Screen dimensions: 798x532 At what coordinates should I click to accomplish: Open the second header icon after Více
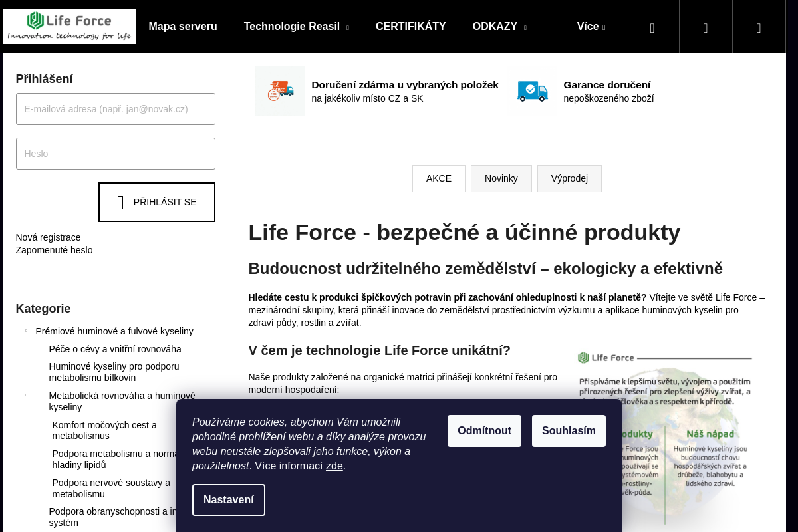click(706, 27)
